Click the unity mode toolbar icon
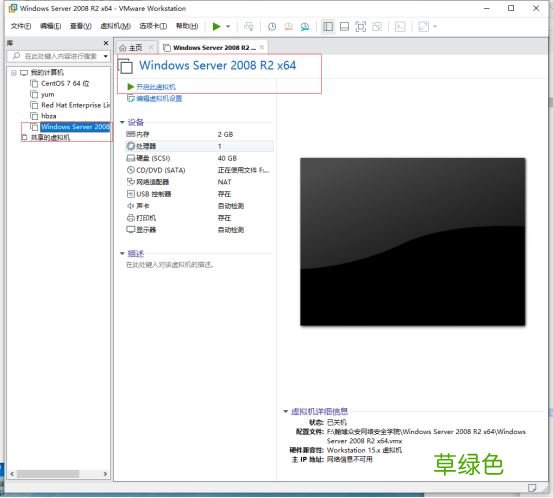The image size is (553, 498). coord(377,27)
